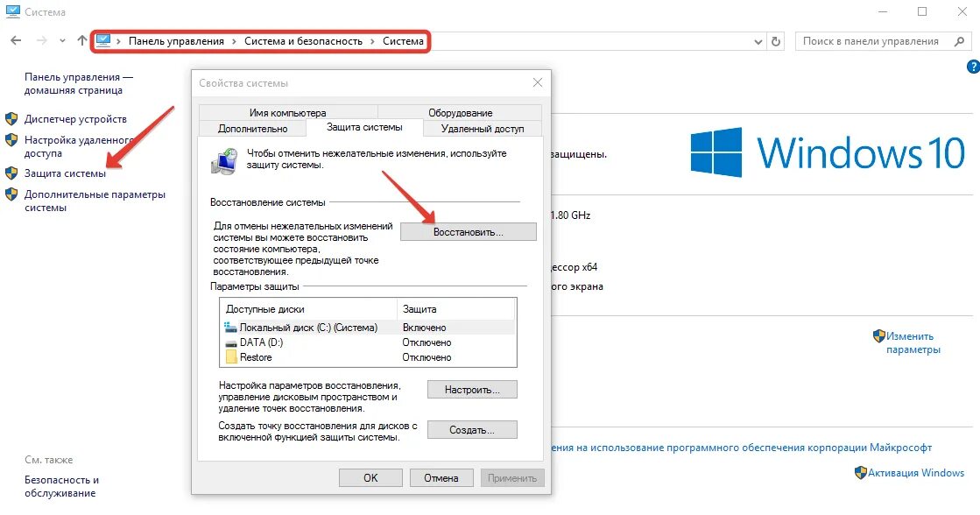Open 'Диспетчер устройств' link
The height and width of the screenshot is (515, 980).
(75, 119)
